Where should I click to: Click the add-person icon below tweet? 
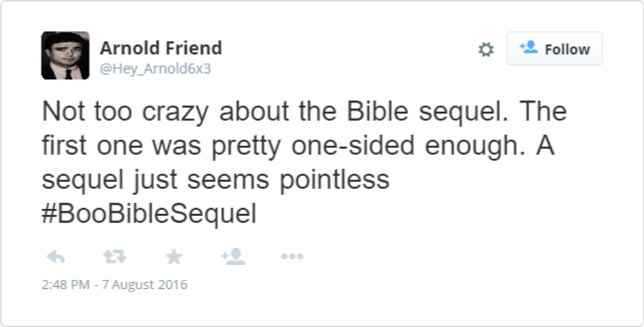click(233, 257)
